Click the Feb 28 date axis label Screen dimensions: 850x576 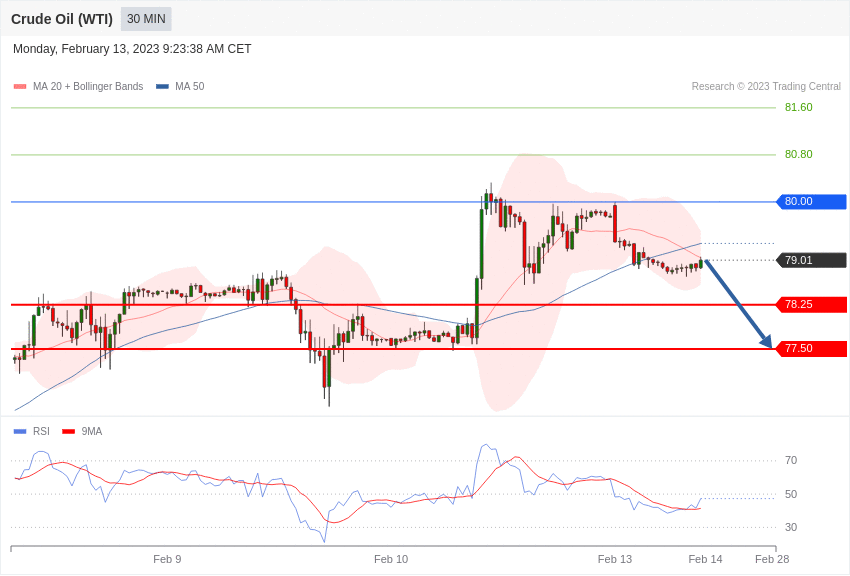coord(772,559)
